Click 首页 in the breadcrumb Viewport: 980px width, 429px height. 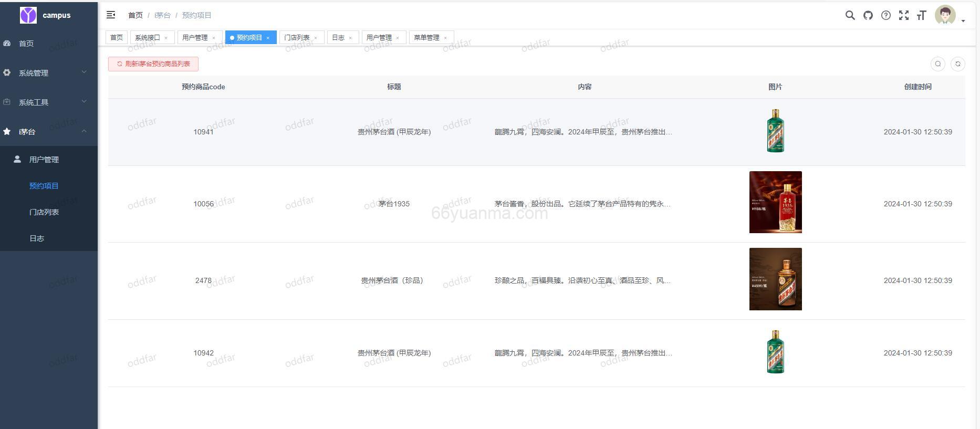point(135,15)
